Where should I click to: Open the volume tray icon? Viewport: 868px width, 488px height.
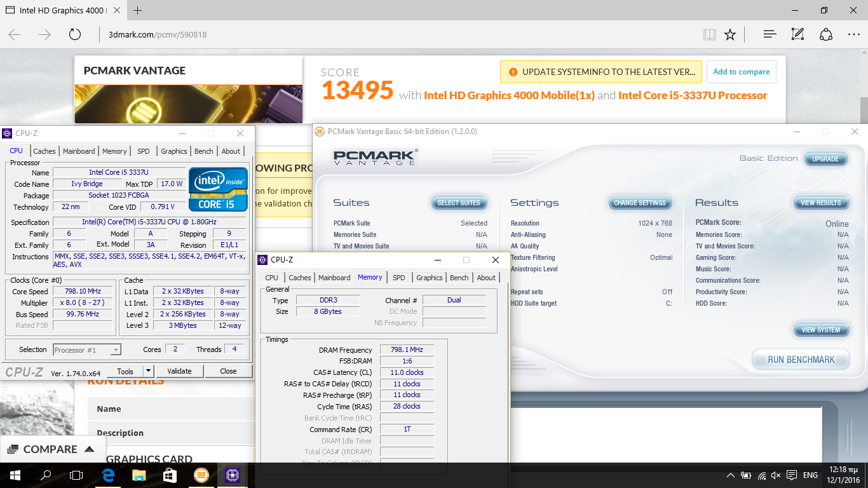click(x=776, y=475)
